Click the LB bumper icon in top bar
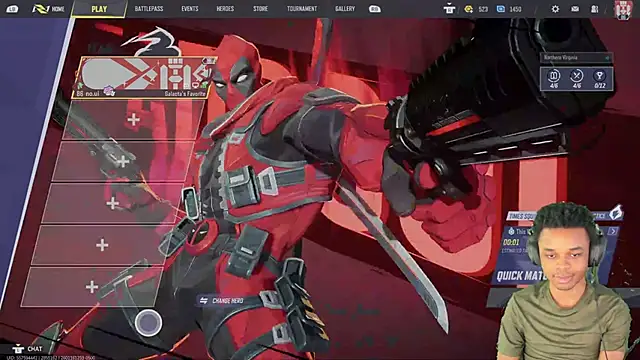Viewport: 640px width, 360px height. click(12, 9)
